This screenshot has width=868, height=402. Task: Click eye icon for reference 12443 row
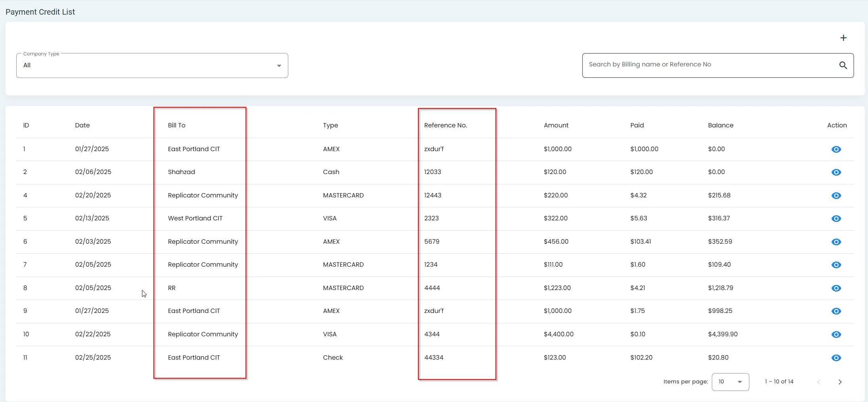836,195
